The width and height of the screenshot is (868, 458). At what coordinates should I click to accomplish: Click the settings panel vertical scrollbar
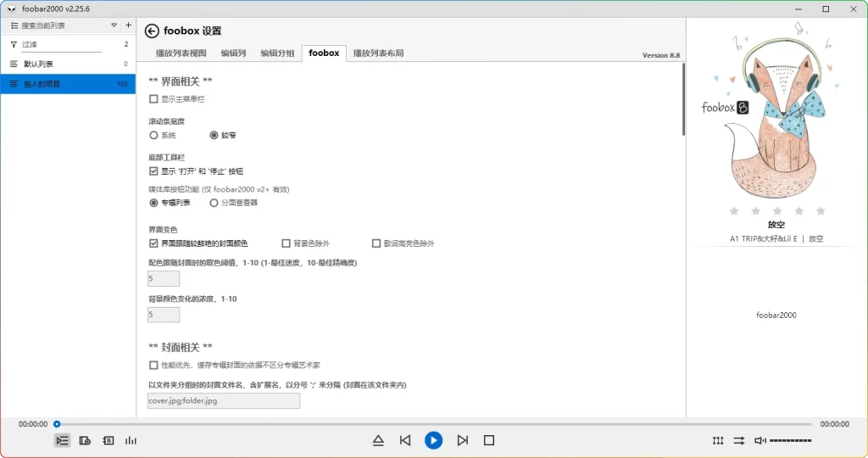tap(683, 100)
